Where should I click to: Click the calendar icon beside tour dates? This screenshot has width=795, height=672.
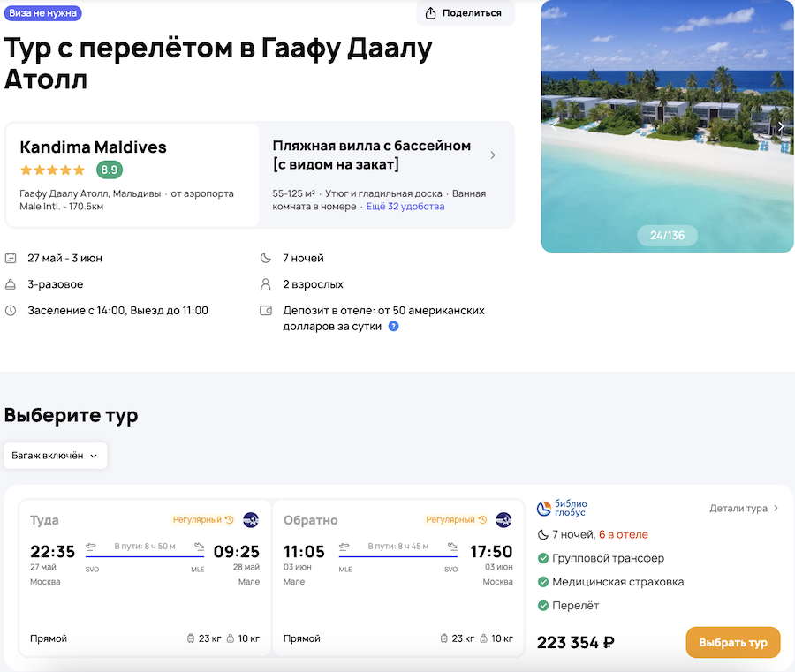pyautogui.click(x=11, y=258)
